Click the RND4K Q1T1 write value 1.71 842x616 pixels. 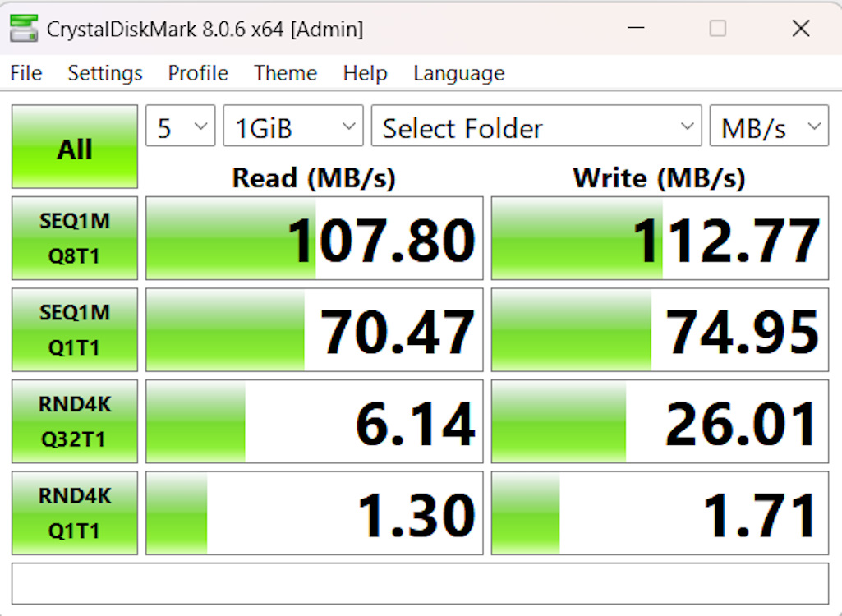(x=660, y=513)
